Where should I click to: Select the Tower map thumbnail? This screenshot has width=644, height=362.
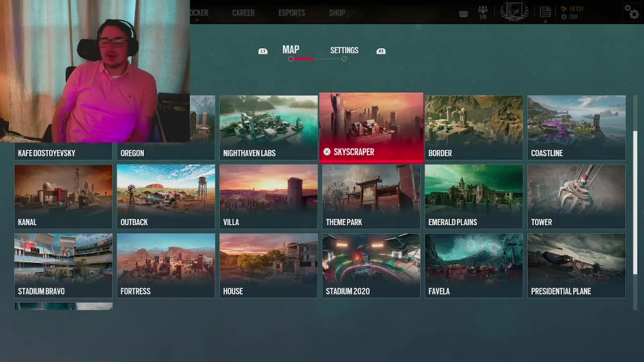[x=577, y=197]
